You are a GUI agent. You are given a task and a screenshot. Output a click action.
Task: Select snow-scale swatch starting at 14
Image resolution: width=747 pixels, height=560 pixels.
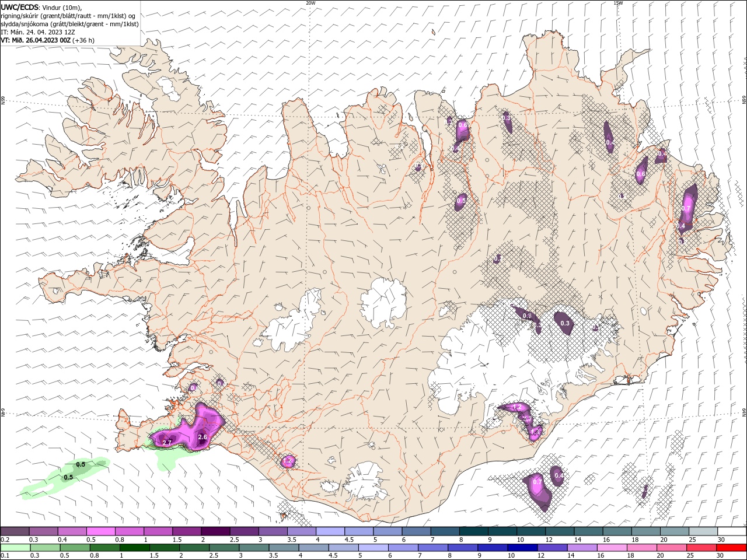588,531
